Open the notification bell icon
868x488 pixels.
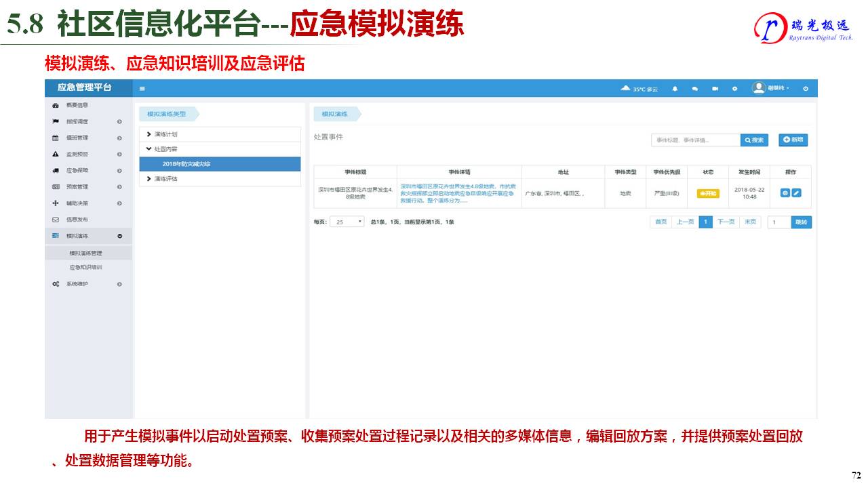[675, 89]
